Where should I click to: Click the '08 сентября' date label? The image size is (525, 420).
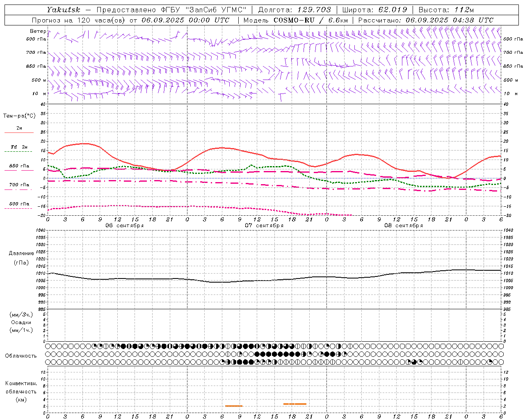403,226
